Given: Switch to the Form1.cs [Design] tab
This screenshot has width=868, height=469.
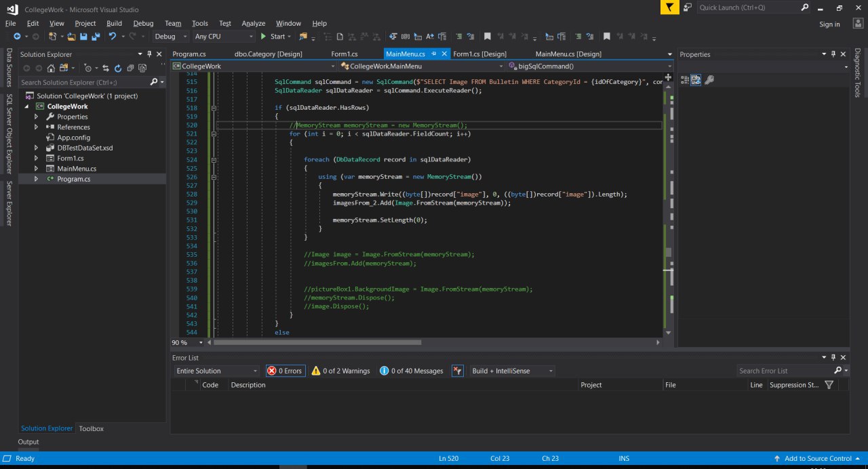Looking at the screenshot, I should [x=479, y=54].
